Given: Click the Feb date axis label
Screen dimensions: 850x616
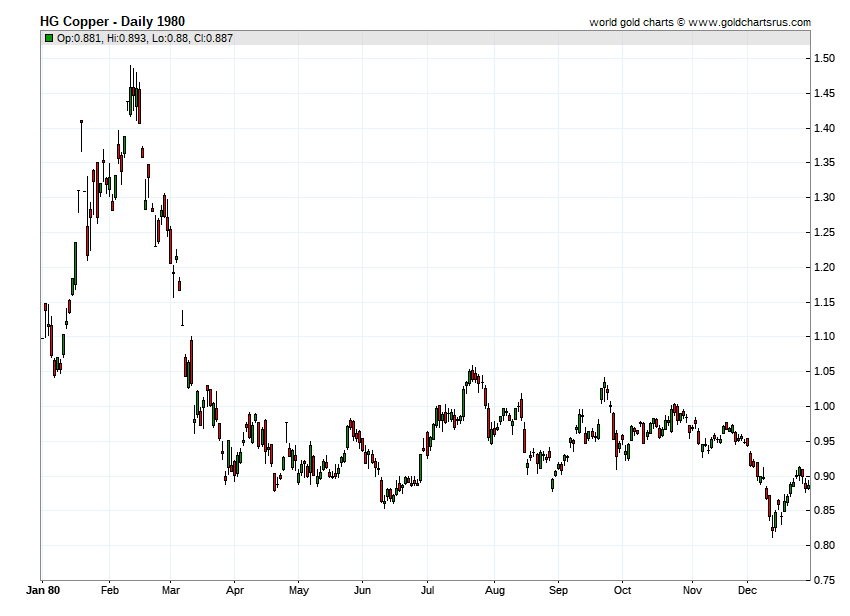Looking at the screenshot, I should click(x=110, y=591).
